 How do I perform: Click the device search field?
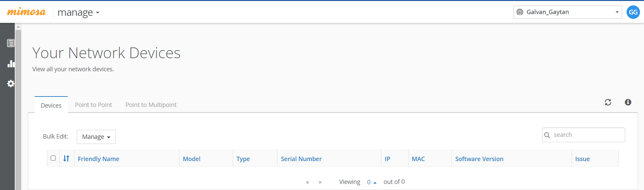[x=587, y=135]
